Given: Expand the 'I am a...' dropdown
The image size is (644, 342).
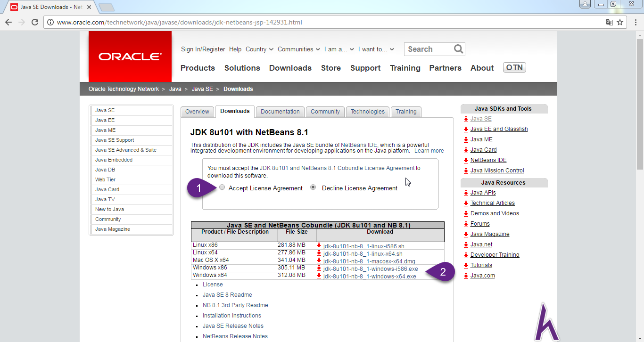Looking at the screenshot, I should pyautogui.click(x=339, y=49).
